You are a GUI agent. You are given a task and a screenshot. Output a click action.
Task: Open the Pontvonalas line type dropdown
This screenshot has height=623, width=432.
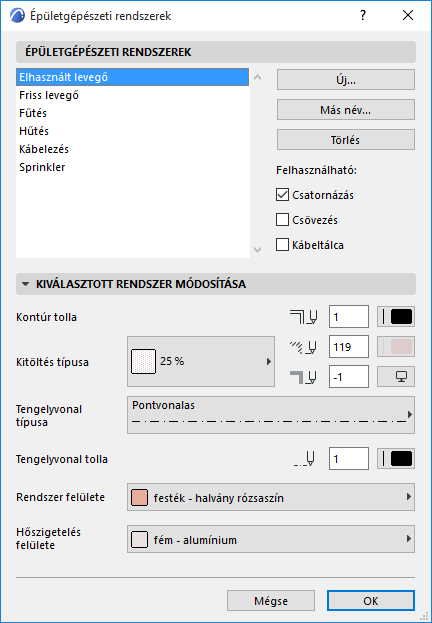click(x=271, y=415)
